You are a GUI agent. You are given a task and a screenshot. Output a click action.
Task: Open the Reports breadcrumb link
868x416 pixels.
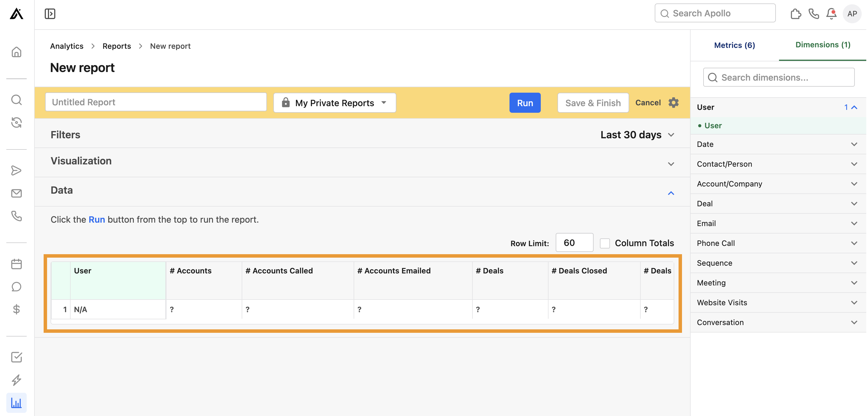[x=117, y=46]
